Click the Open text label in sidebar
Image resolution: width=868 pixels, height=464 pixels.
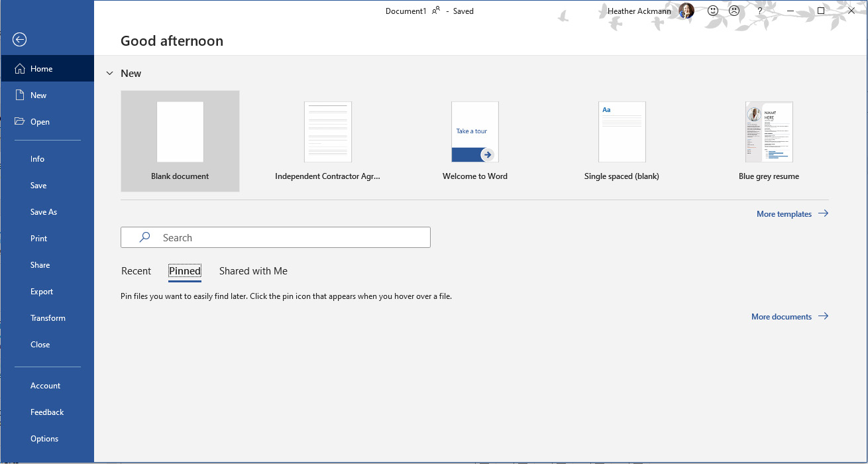40,121
